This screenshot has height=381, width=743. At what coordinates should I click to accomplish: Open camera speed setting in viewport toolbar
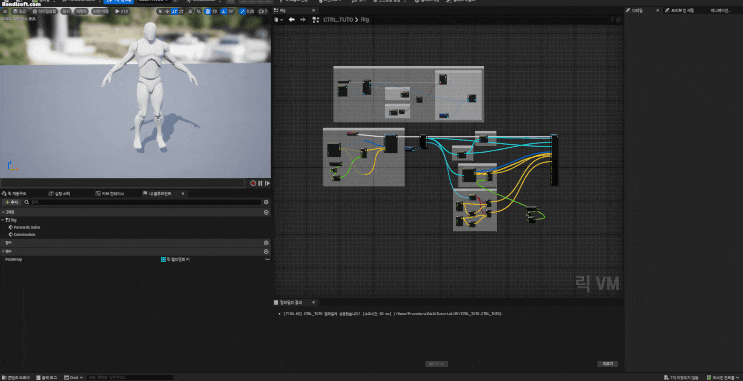coord(263,11)
